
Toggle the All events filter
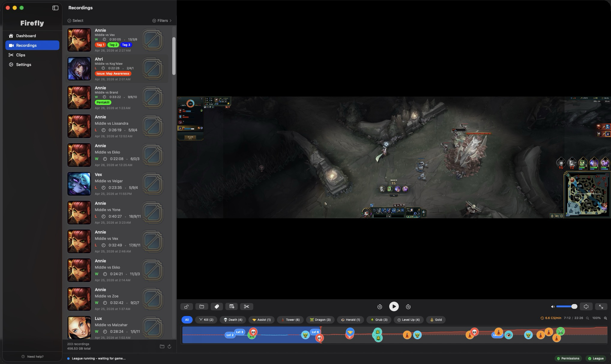pyautogui.click(x=187, y=320)
